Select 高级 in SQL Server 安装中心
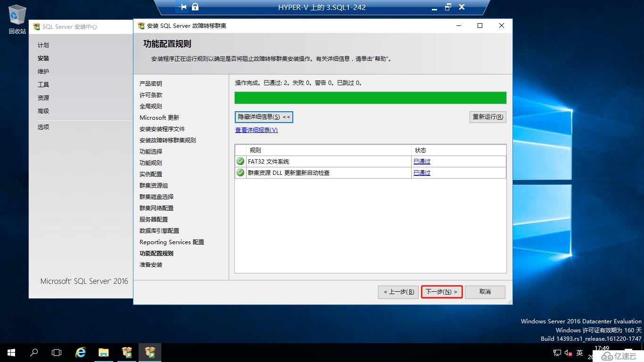644x362 pixels. (x=43, y=111)
